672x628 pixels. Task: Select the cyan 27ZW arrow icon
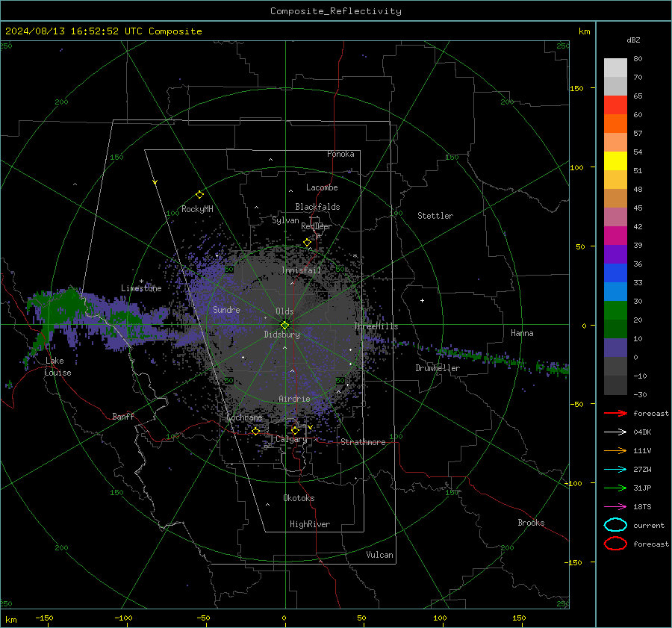coord(615,470)
